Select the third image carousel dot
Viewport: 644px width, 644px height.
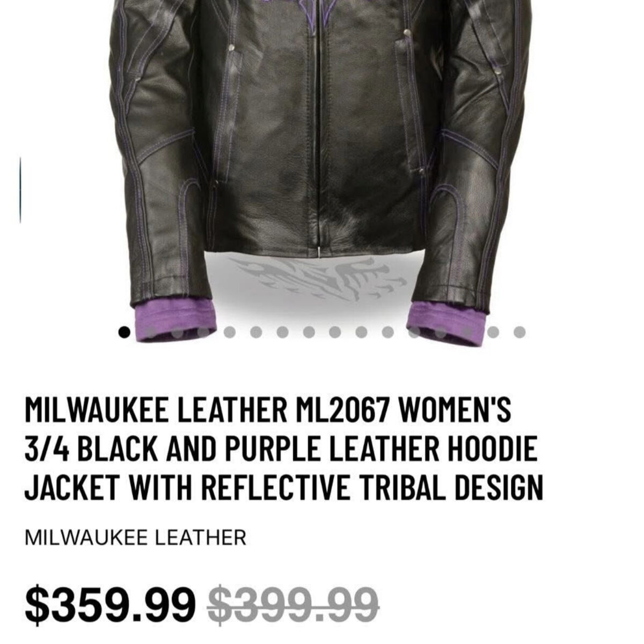click(x=177, y=332)
